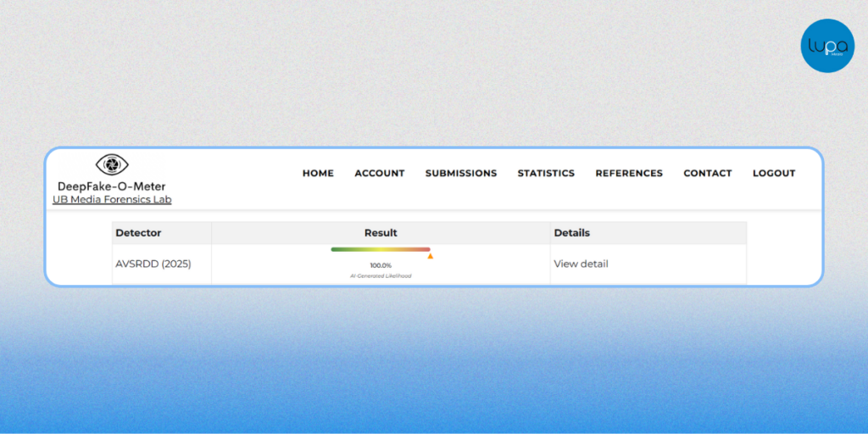The height and width of the screenshot is (434, 868).
Task: Select the AVSRDD (2025) detector cell
Action: 153,264
